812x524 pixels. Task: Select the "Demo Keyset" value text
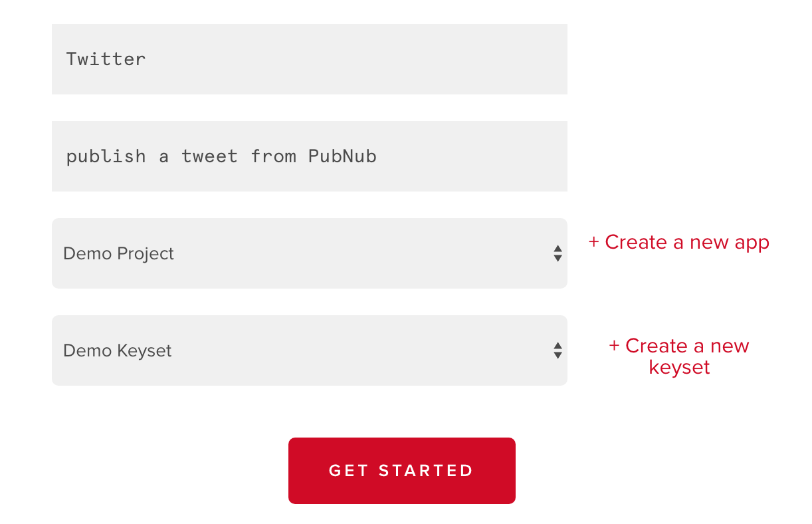pos(117,350)
